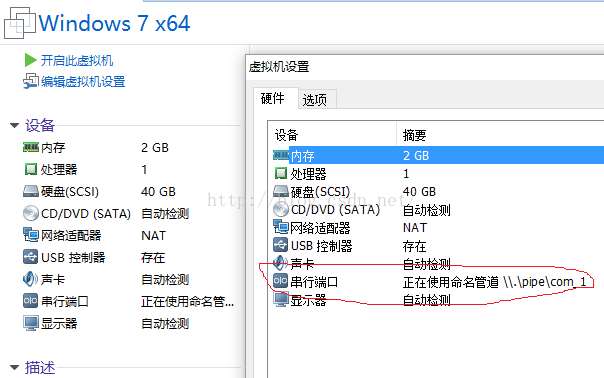The height and width of the screenshot is (378, 604).
Task: Click 正在使用命名管... value in left list
Action: [188, 301]
